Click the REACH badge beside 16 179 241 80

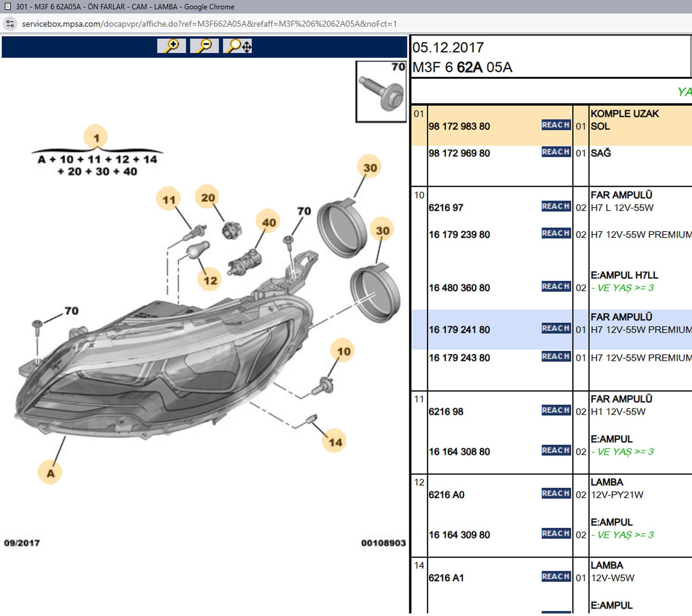(556, 328)
